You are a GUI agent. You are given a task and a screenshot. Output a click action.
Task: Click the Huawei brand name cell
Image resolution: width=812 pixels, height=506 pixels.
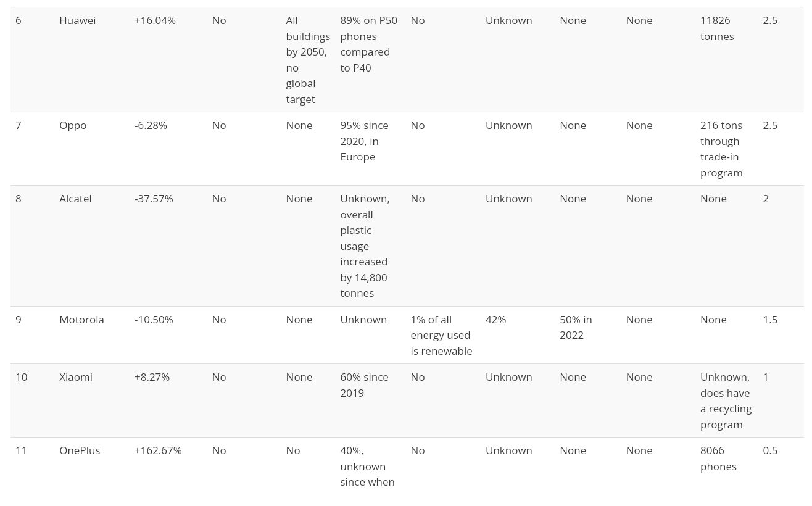coord(78,20)
